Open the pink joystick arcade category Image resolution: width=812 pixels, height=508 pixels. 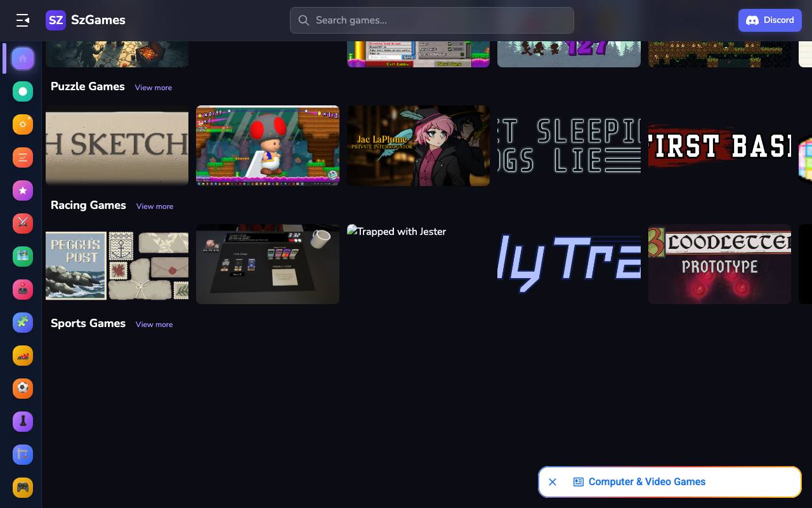click(x=23, y=290)
